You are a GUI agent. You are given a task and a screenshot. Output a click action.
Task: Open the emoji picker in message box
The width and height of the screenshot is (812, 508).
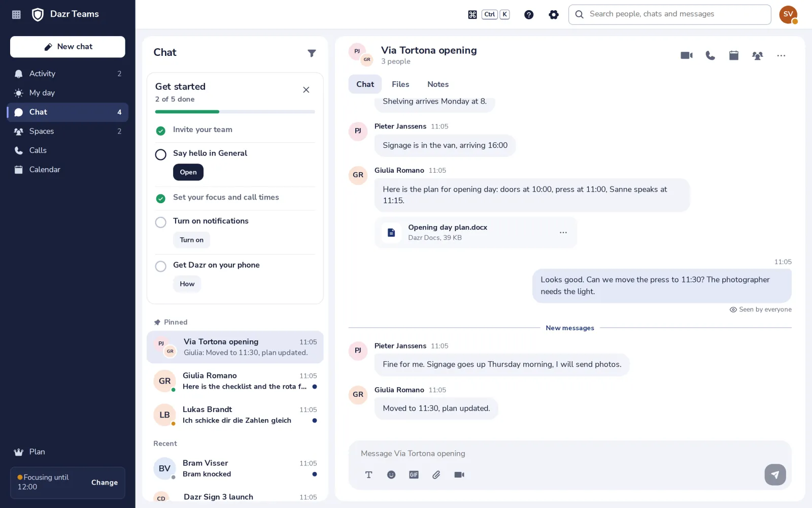pyautogui.click(x=391, y=474)
